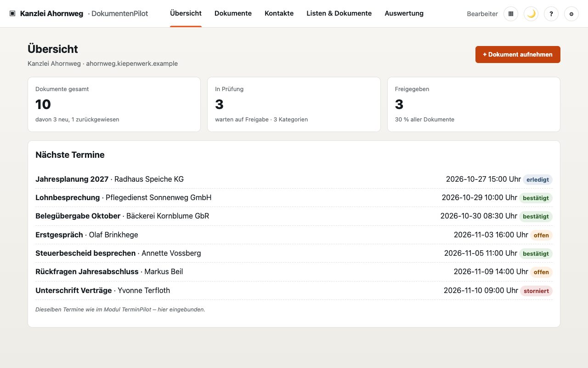Open settings gear icon in header
The width and height of the screenshot is (588, 368).
tap(571, 14)
